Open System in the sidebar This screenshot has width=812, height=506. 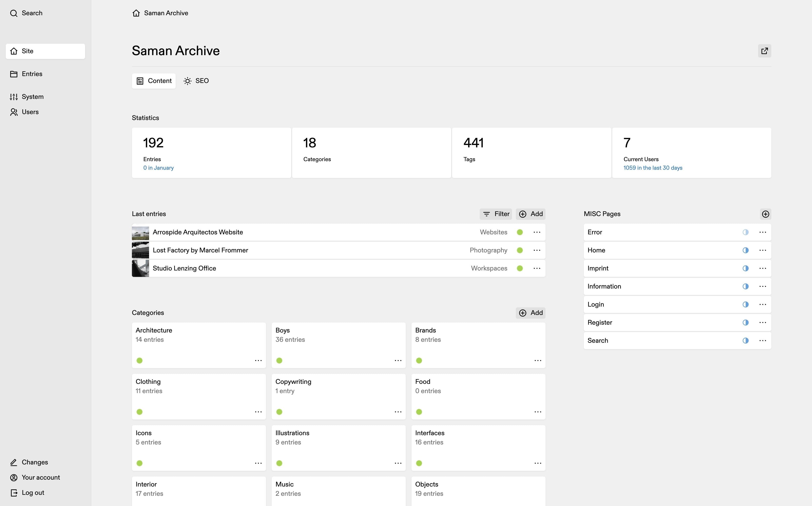coord(45,97)
